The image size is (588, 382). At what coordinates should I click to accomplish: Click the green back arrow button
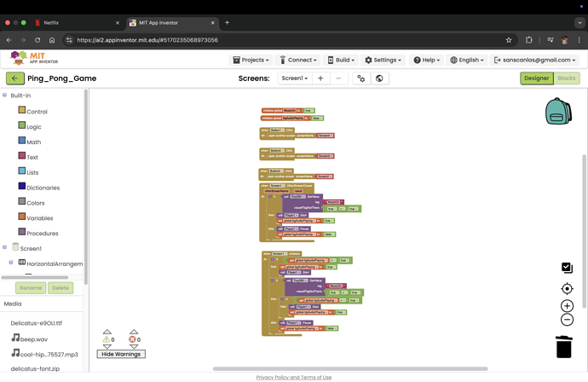14,78
